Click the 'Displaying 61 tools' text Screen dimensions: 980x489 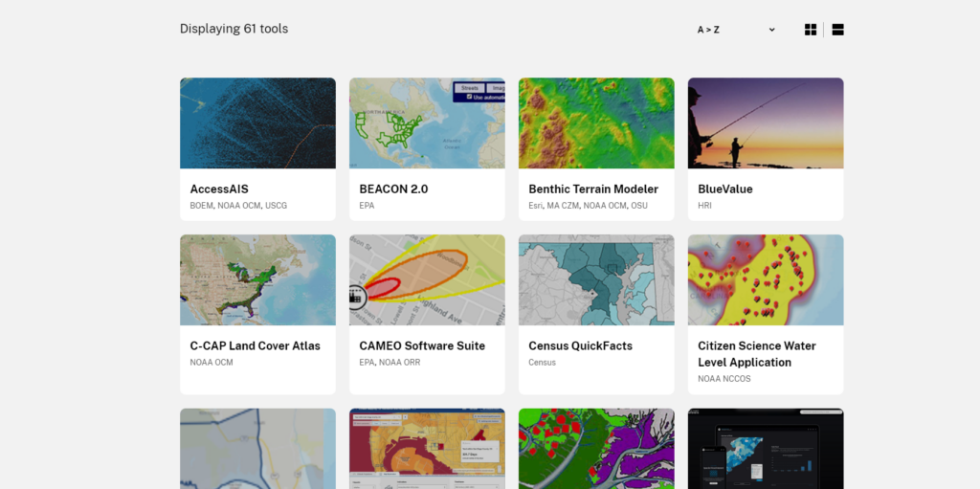click(x=234, y=29)
